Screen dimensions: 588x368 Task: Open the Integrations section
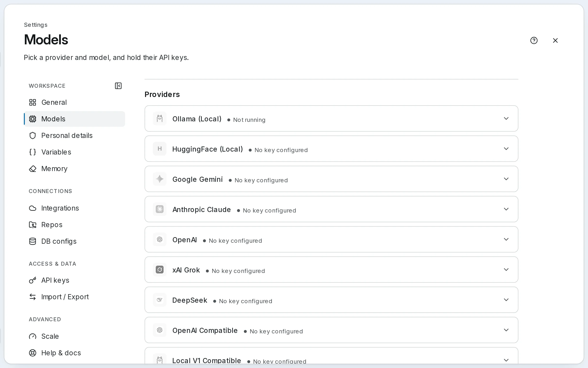click(75, 208)
